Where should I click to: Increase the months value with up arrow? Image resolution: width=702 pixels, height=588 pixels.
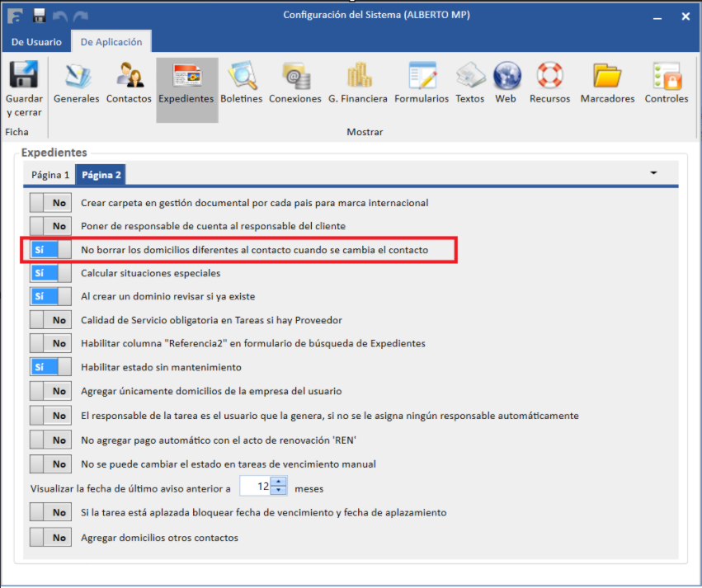click(x=279, y=482)
